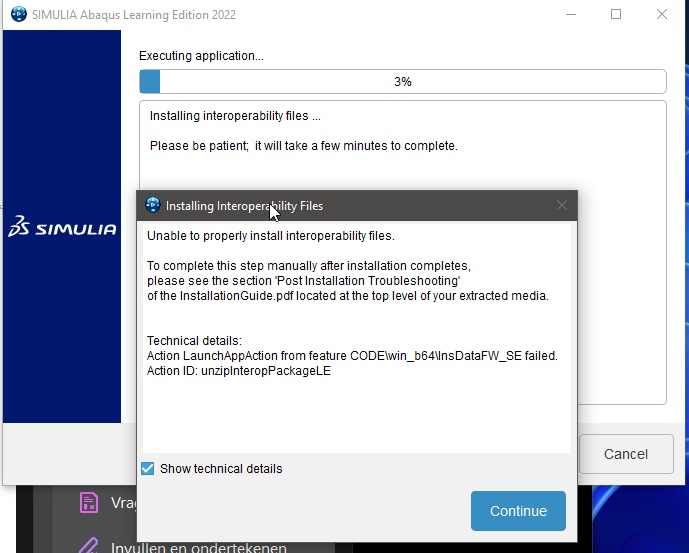The height and width of the screenshot is (553, 689).
Task: Close the Installing Interoperability Files dialog
Action: coord(562,205)
